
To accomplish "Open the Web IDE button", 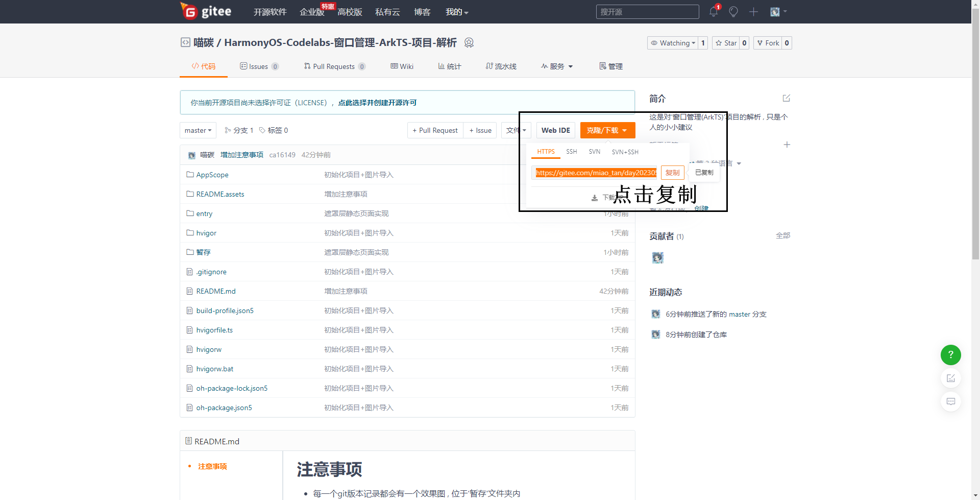I will [x=555, y=130].
